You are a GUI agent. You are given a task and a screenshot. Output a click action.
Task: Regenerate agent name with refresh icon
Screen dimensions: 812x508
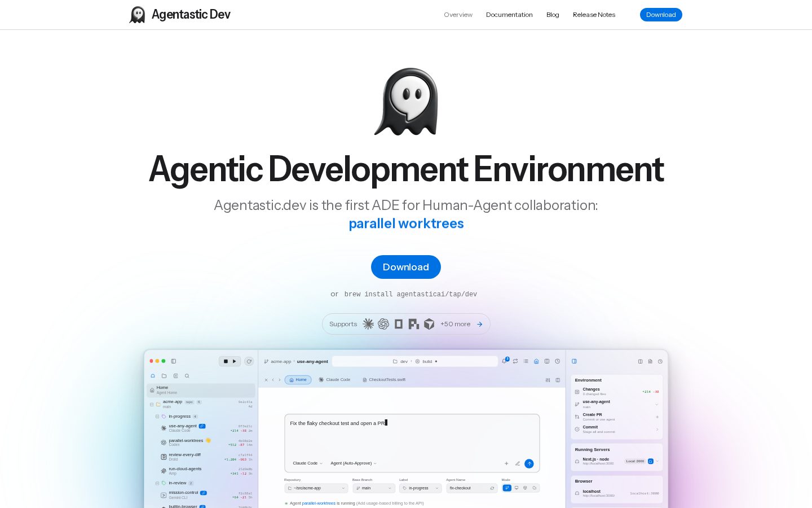coord(492,488)
